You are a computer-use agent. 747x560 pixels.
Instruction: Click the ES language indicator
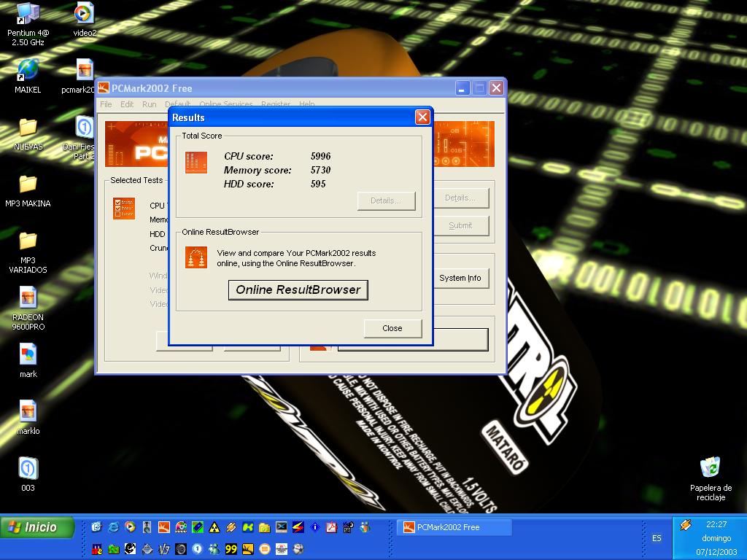[657, 538]
